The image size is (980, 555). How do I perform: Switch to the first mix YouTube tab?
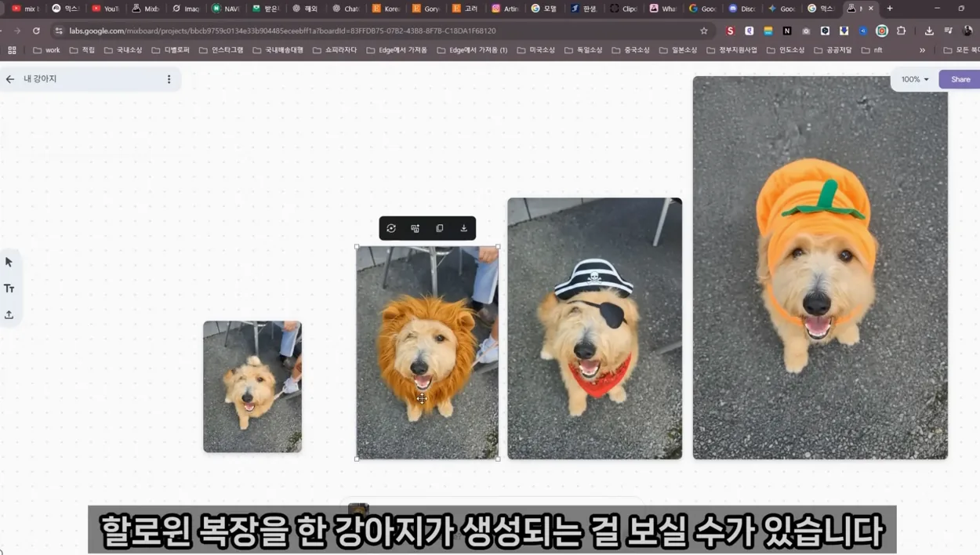coord(25,9)
